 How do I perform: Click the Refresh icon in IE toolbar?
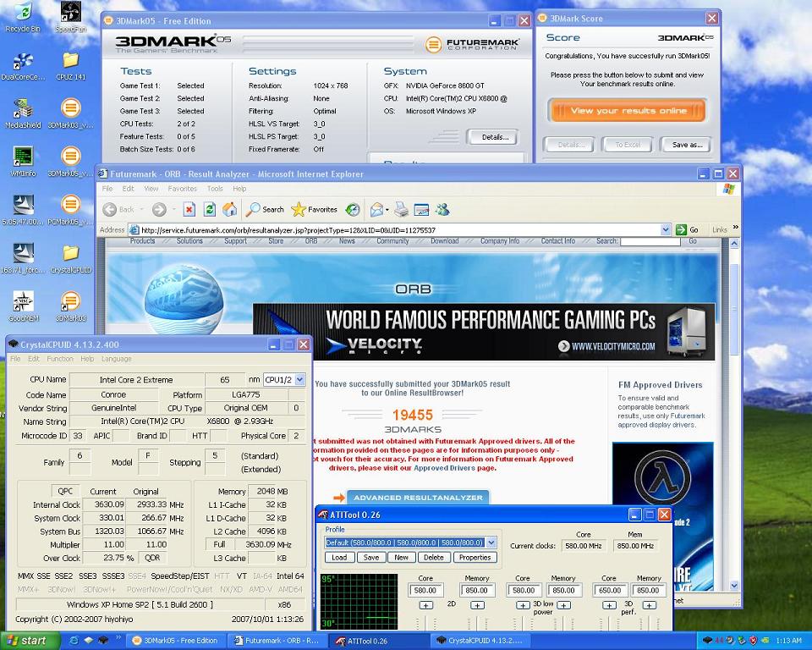point(209,209)
